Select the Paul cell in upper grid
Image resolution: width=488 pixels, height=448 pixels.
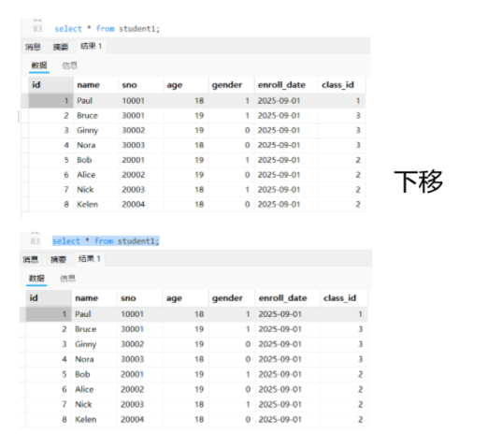pos(96,101)
